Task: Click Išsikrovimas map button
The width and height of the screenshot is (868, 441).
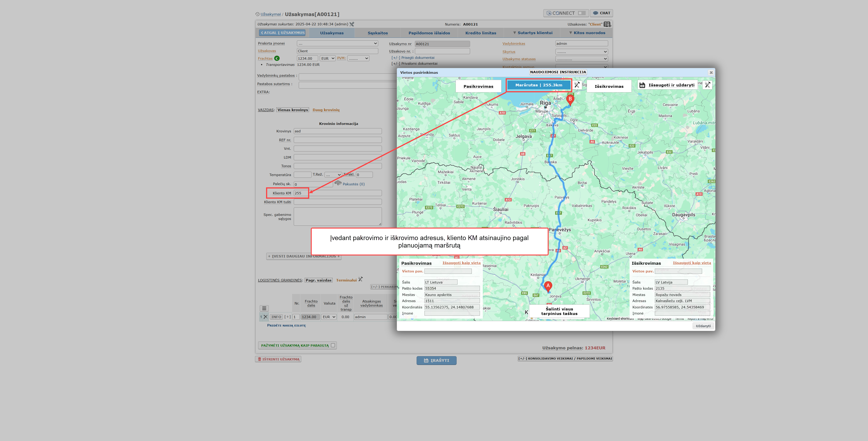Action: (609, 86)
